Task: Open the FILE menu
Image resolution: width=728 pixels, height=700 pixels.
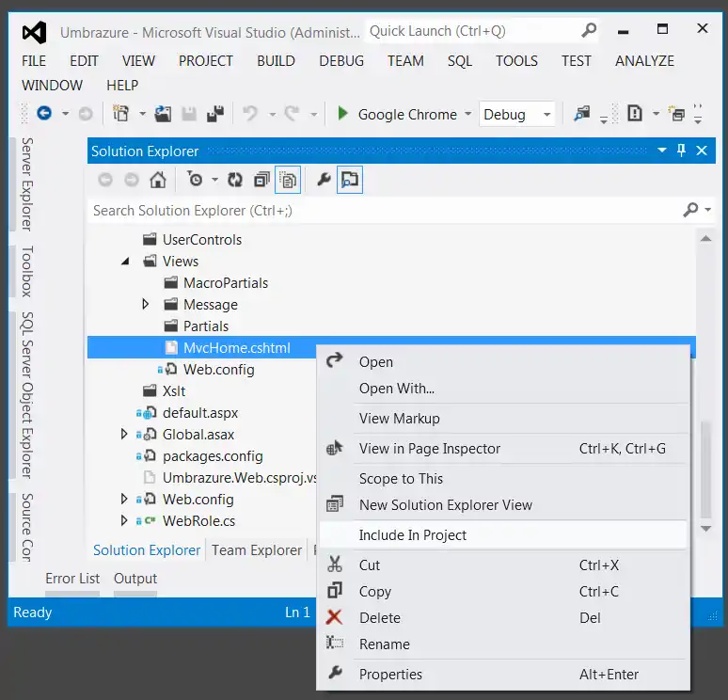Action: 34,61
